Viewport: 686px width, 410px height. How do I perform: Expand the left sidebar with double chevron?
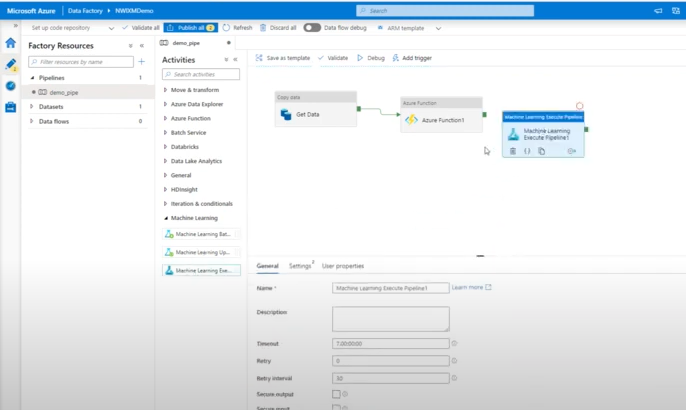tap(15, 26)
